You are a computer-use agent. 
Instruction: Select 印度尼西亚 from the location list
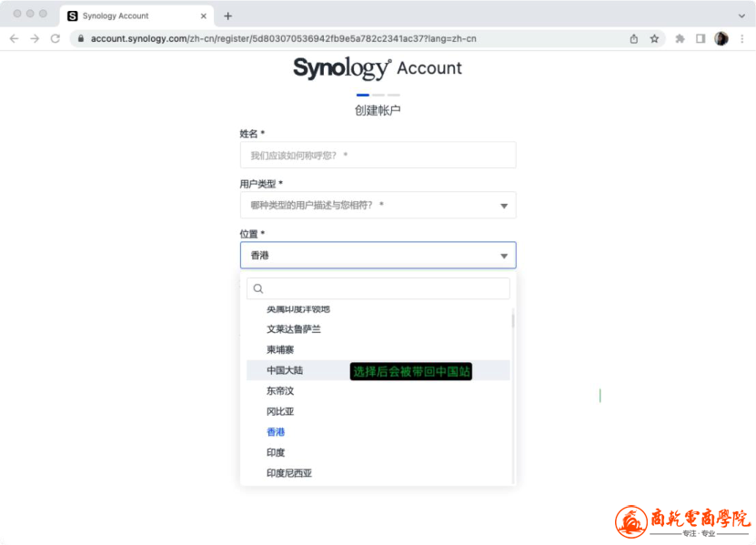[x=378, y=473]
